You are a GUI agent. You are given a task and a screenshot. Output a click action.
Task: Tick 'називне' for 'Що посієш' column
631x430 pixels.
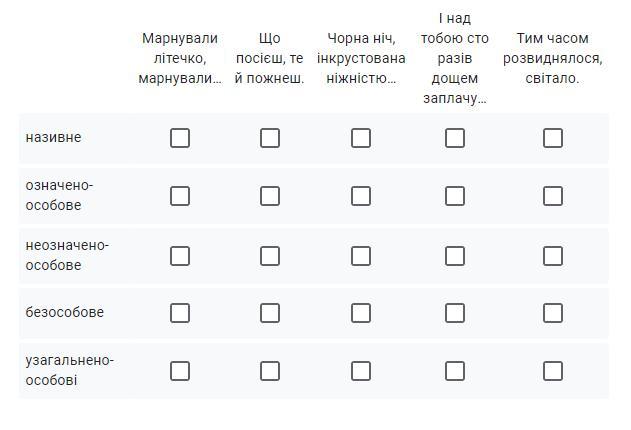(270, 138)
